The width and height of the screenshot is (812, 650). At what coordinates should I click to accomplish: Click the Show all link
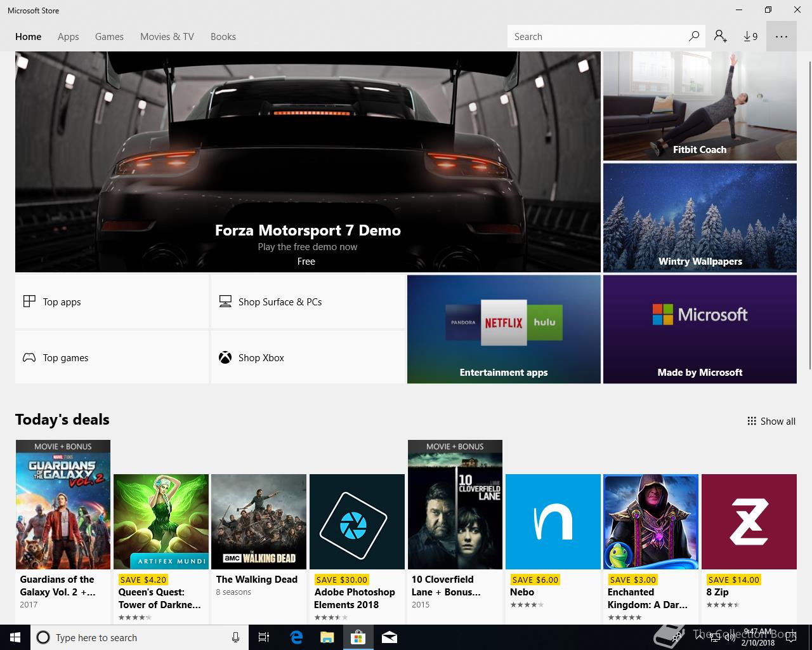coord(771,421)
